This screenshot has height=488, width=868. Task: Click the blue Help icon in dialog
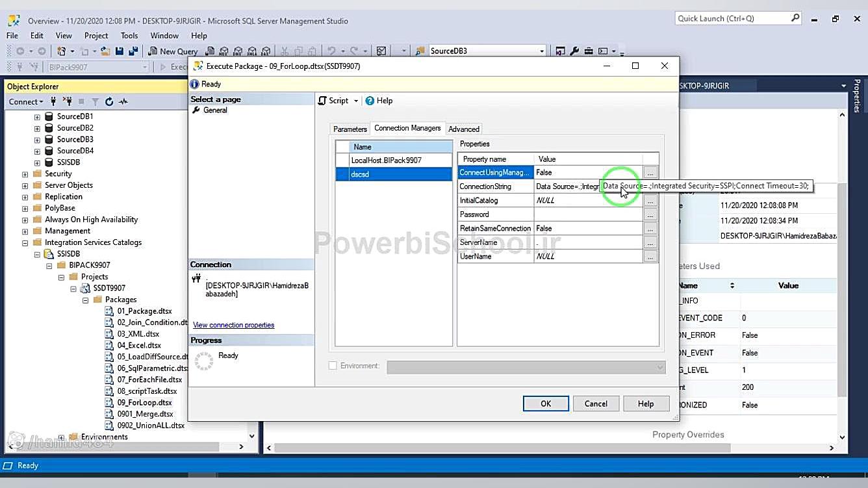tap(370, 101)
